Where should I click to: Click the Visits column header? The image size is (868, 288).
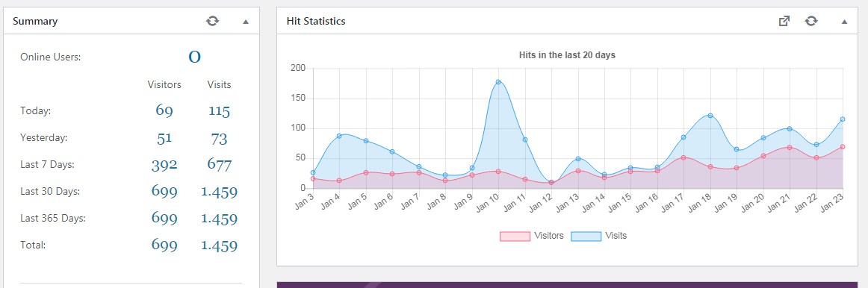219,84
